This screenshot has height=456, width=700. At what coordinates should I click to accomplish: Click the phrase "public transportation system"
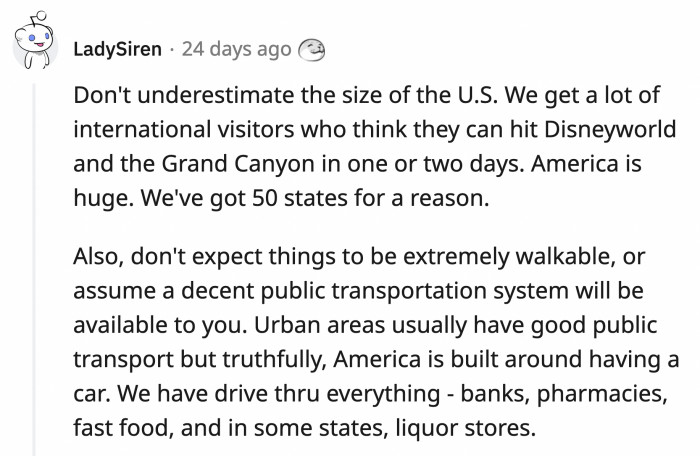(415, 291)
